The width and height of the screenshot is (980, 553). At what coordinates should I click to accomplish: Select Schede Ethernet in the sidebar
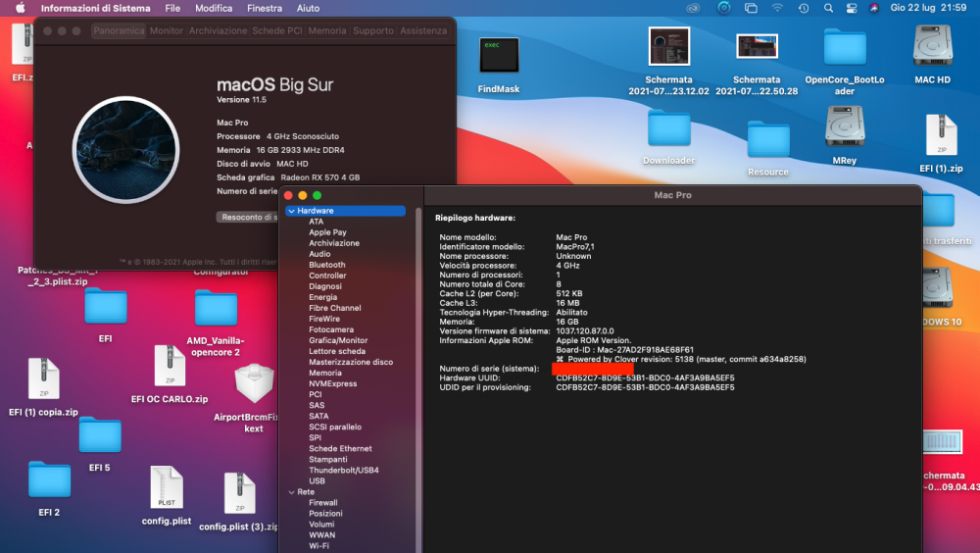click(340, 448)
